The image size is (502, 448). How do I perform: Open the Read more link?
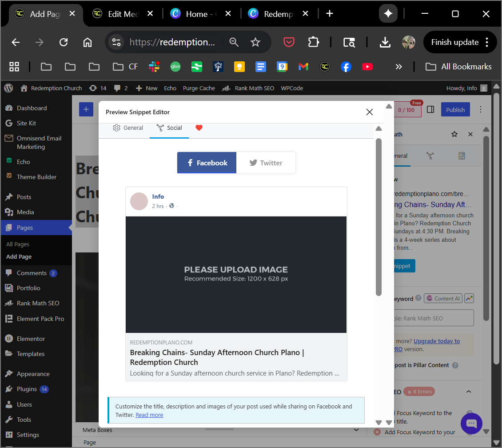point(149,415)
